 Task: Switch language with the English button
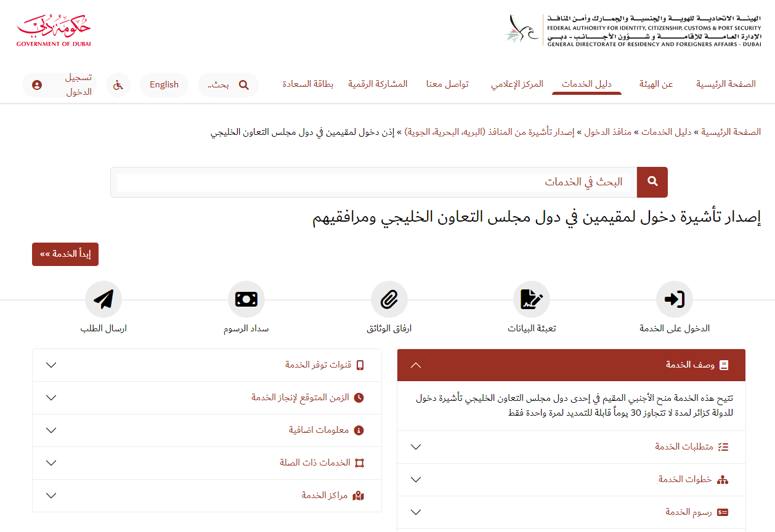164,85
